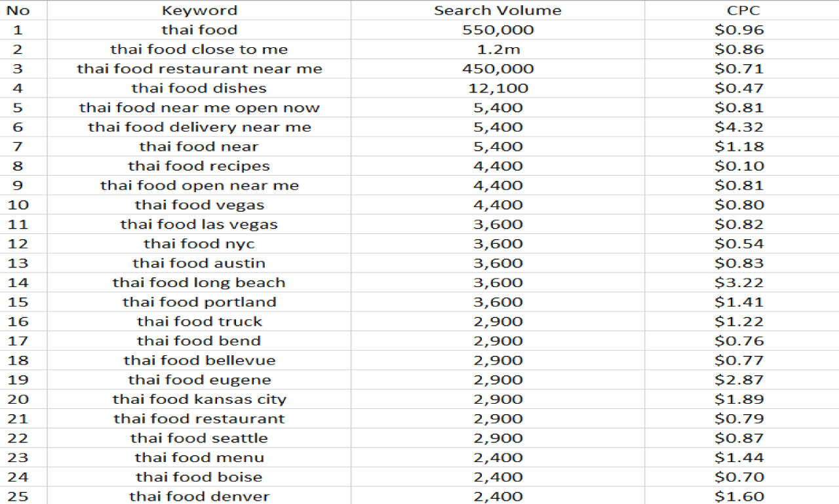839x504 pixels.
Task: Click the No column header
Action: (18, 10)
